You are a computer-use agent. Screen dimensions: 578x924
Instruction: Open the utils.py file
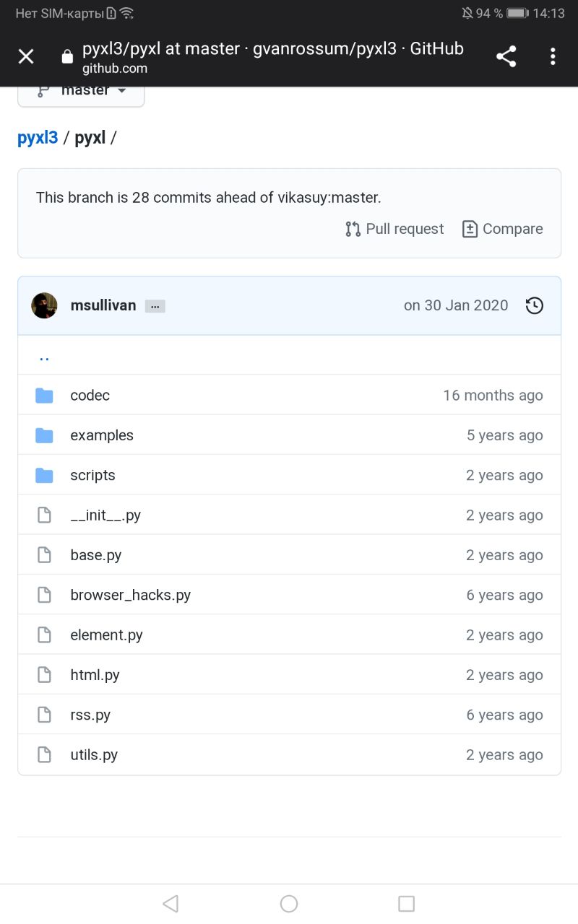click(94, 755)
